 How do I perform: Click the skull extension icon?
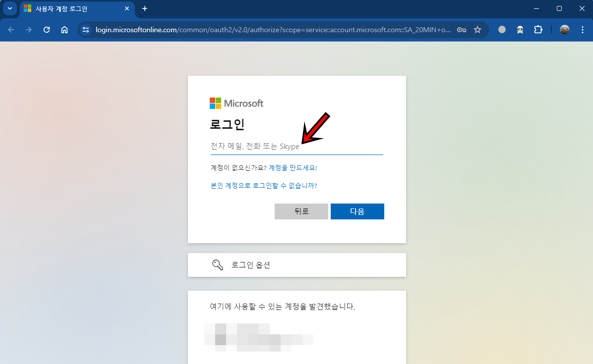[520, 30]
